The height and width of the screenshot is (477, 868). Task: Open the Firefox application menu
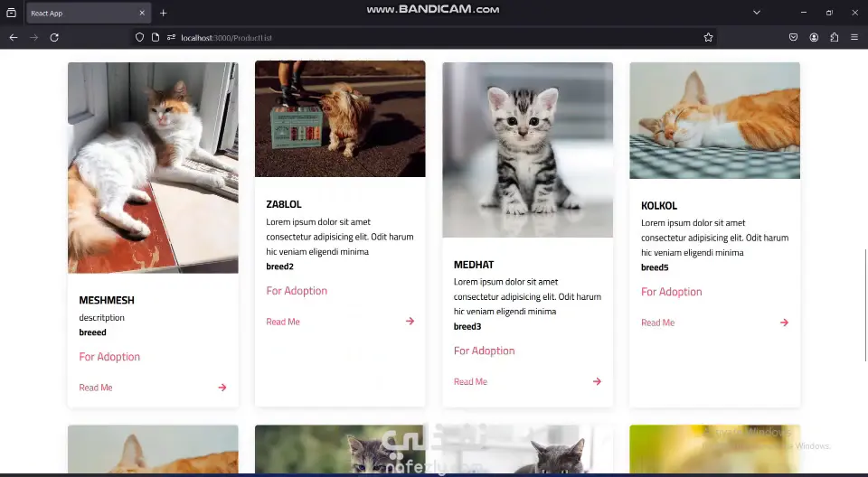coord(854,38)
